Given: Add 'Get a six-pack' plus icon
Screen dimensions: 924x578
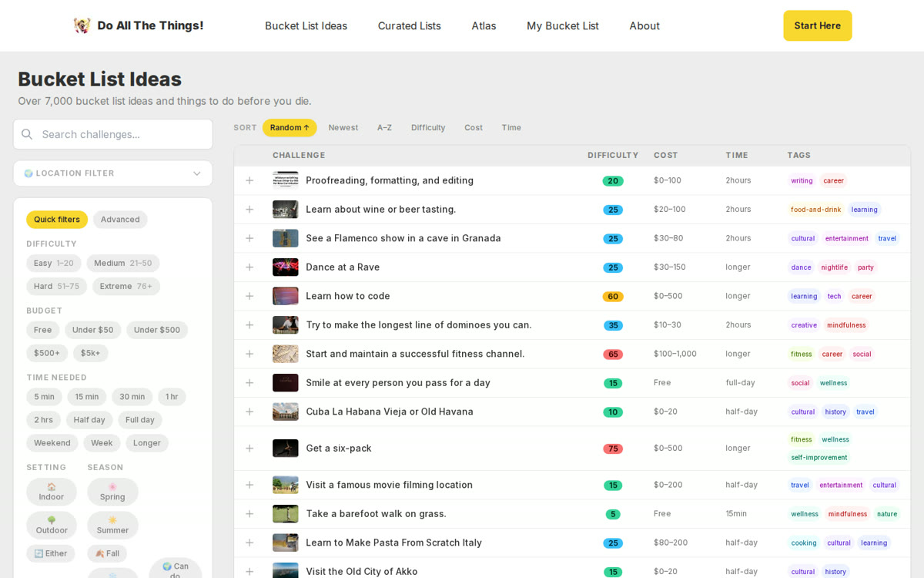Looking at the screenshot, I should click(x=249, y=449).
